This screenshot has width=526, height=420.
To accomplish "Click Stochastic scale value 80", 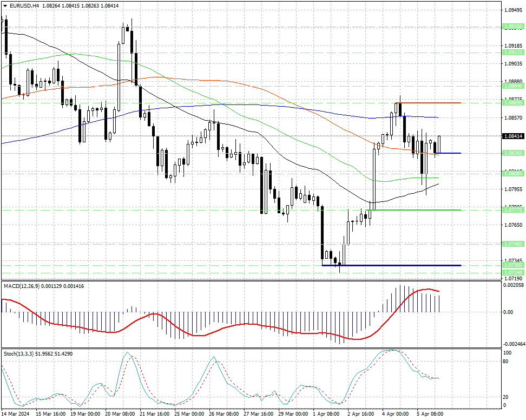I will (x=506, y=362).
